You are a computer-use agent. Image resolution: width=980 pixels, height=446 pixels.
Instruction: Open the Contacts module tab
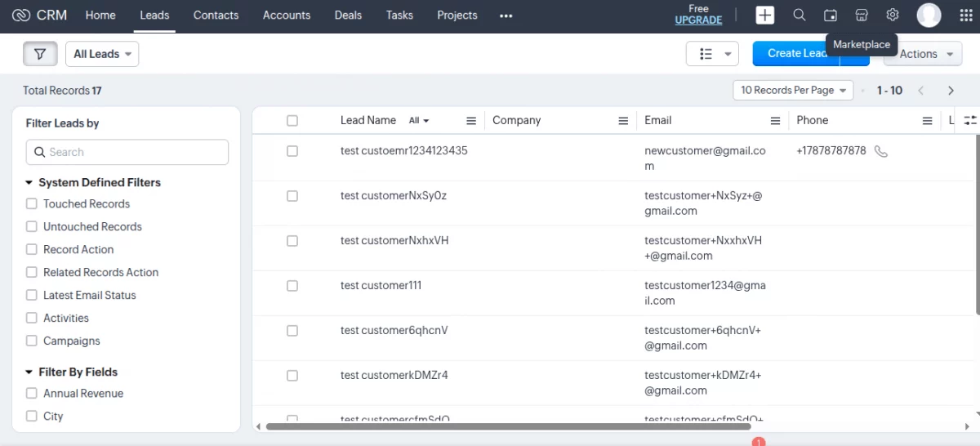point(216,16)
